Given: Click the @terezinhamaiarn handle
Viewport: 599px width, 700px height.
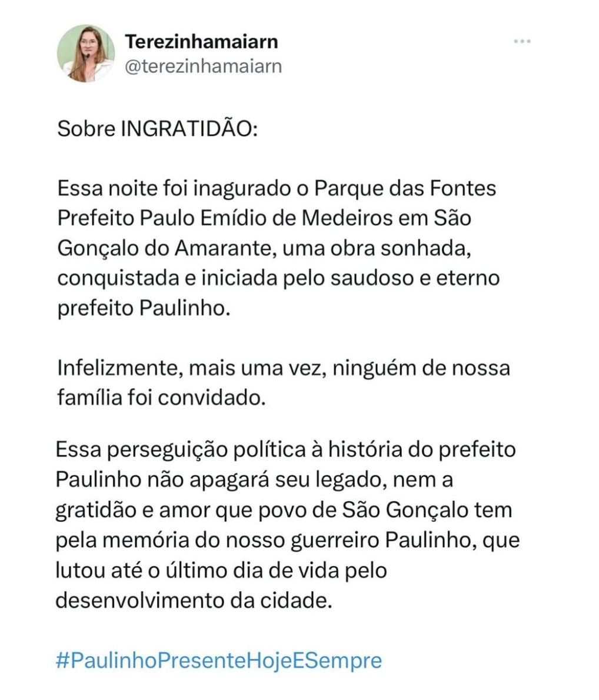Looking at the screenshot, I should pos(204,66).
